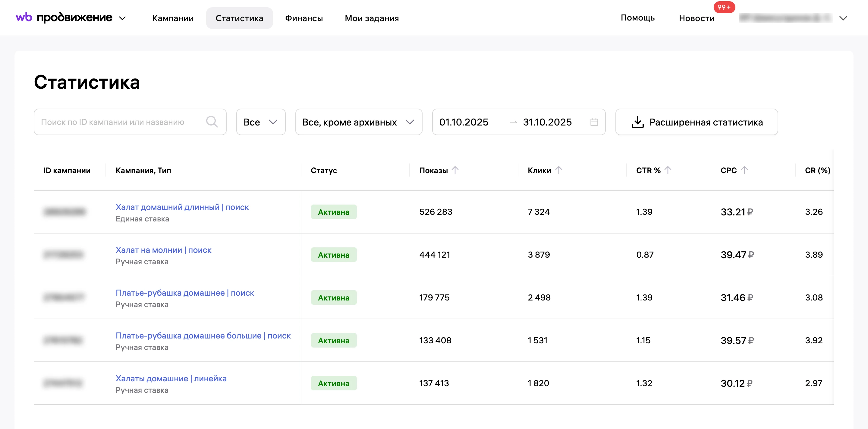Image resolution: width=868 pixels, height=429 pixels.
Task: Click the Статус column header
Action: point(323,170)
